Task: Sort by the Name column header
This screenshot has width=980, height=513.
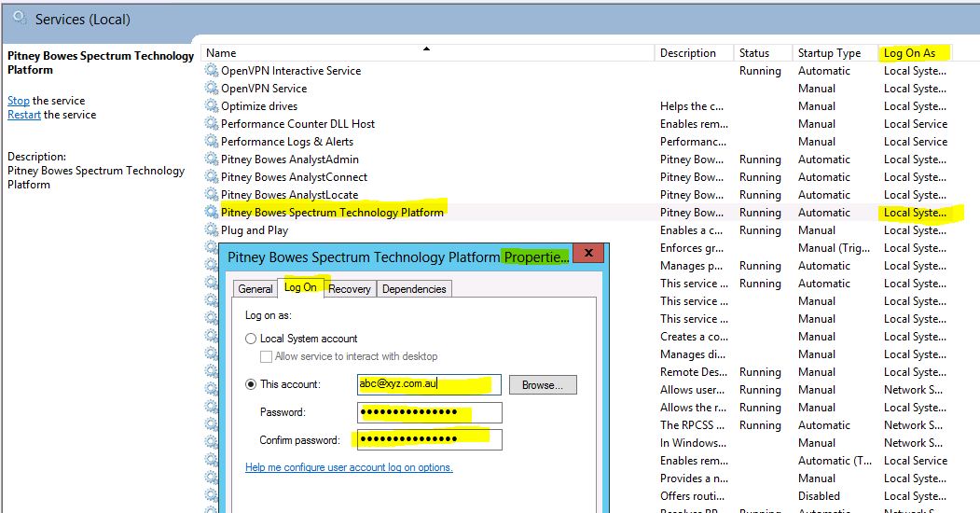Action: pyautogui.click(x=427, y=53)
